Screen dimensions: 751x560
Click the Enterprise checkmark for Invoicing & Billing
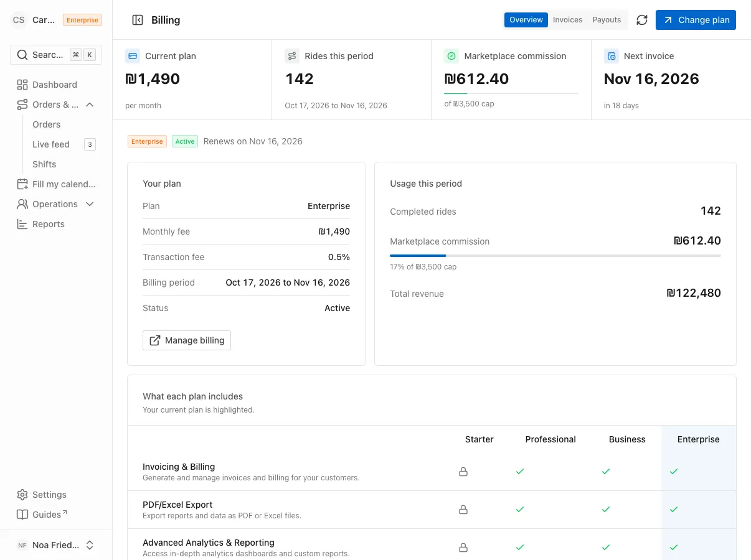point(673,472)
